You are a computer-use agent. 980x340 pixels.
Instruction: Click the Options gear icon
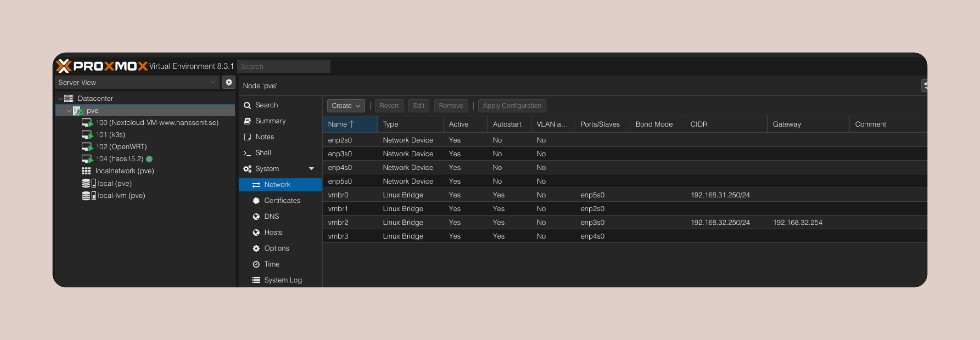256,248
